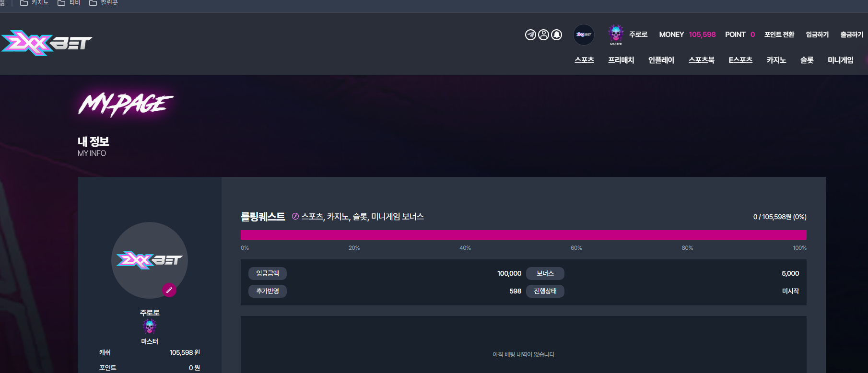
Task: Select 포인트 전환 link
Action: pos(779,35)
